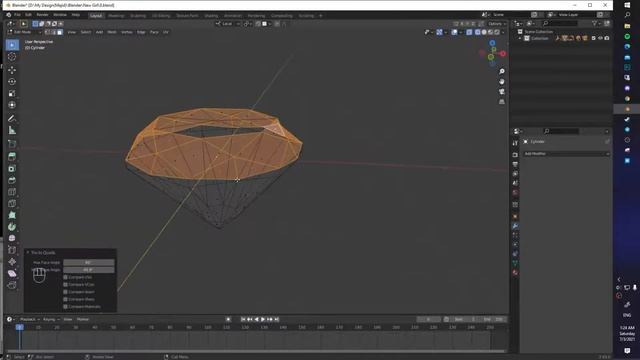The height and width of the screenshot is (360, 640).
Task: Toggle Collection viewport visibility eye
Action: click(600, 38)
